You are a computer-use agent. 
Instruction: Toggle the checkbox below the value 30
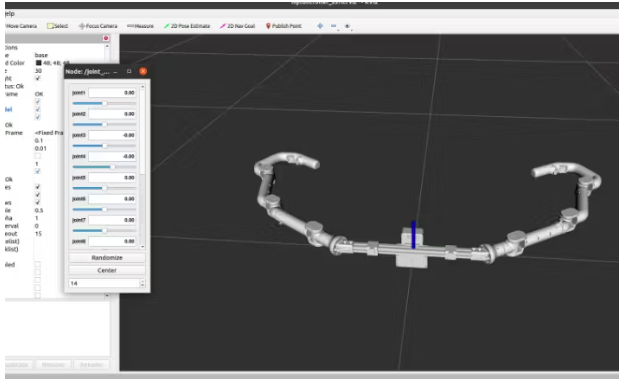(38, 78)
